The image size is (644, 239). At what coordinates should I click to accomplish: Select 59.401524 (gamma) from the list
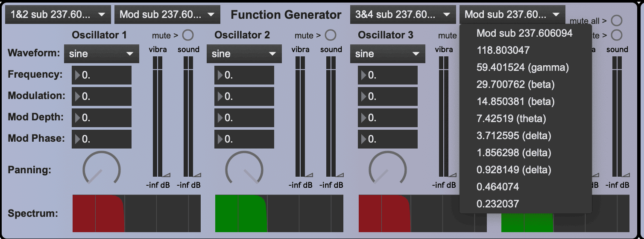[523, 67]
